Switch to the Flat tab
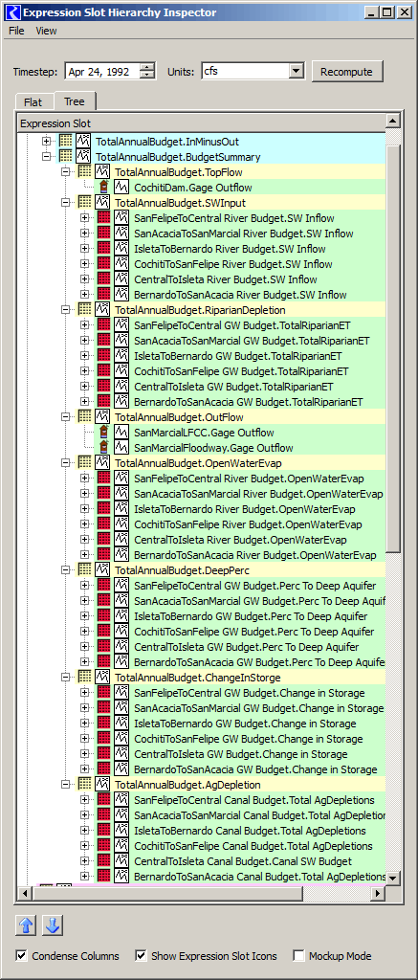Screen dimensions: 418x980 coord(33,101)
